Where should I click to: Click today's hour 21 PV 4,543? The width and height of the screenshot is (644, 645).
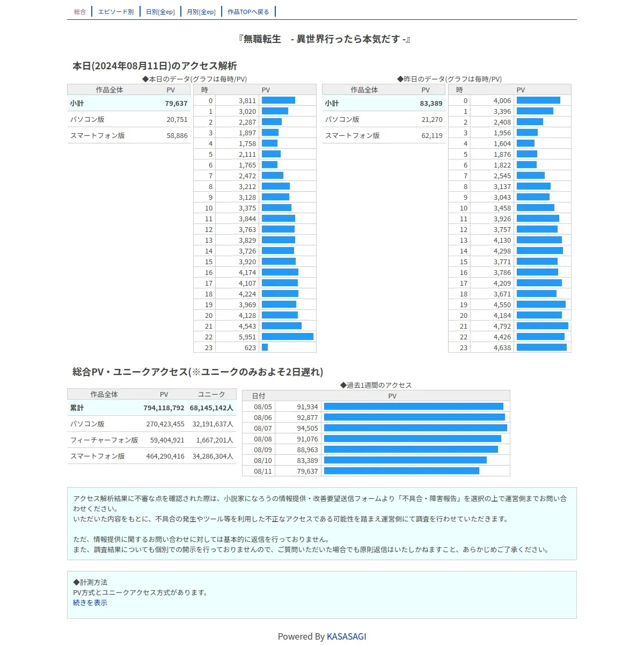click(x=247, y=327)
